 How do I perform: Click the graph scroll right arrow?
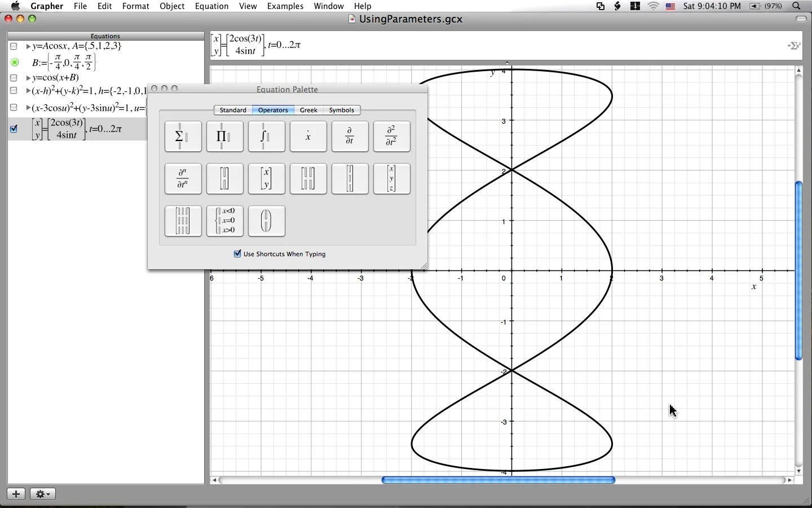tap(789, 480)
